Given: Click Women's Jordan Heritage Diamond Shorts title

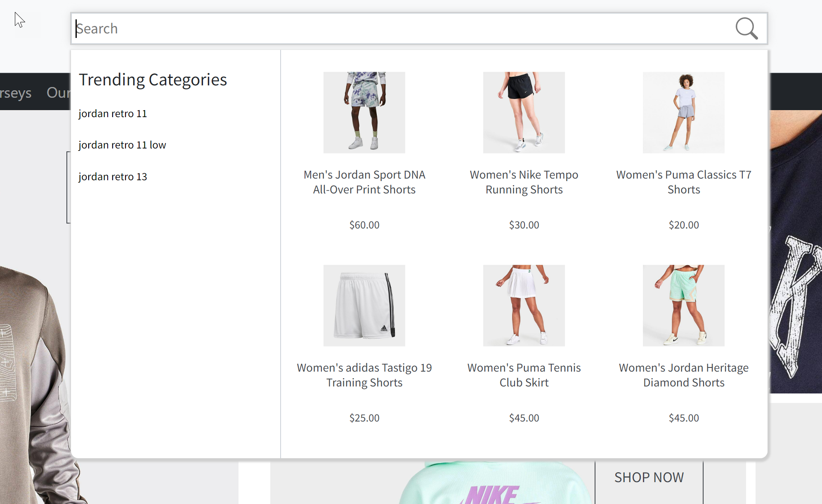Looking at the screenshot, I should tap(684, 375).
